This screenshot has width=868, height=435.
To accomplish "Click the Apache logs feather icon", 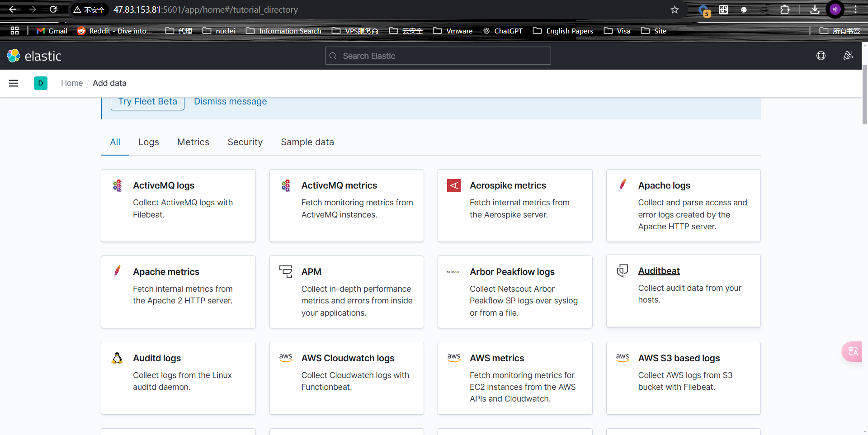I will point(623,185).
